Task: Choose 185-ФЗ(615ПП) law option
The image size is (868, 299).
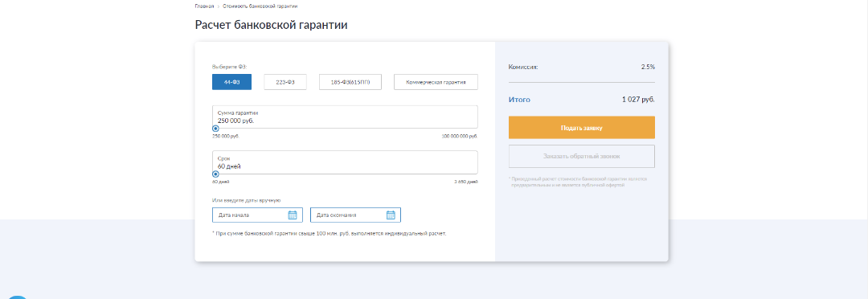Action: [350, 82]
